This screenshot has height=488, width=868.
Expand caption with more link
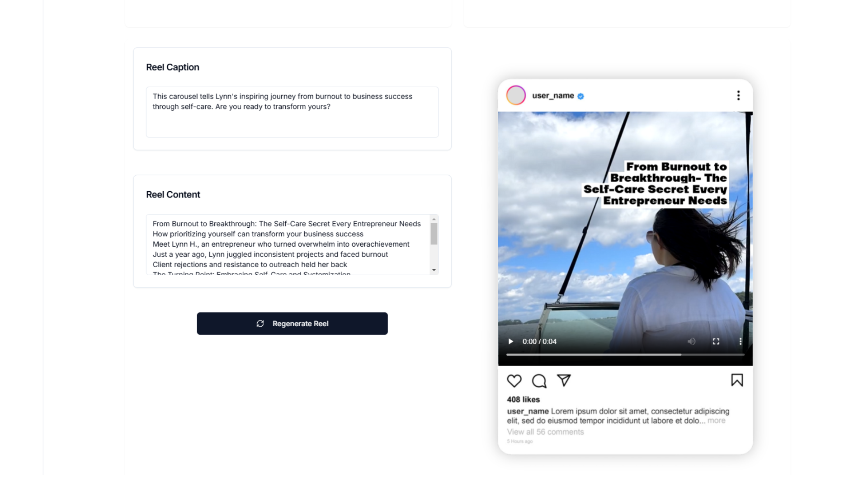717,421
